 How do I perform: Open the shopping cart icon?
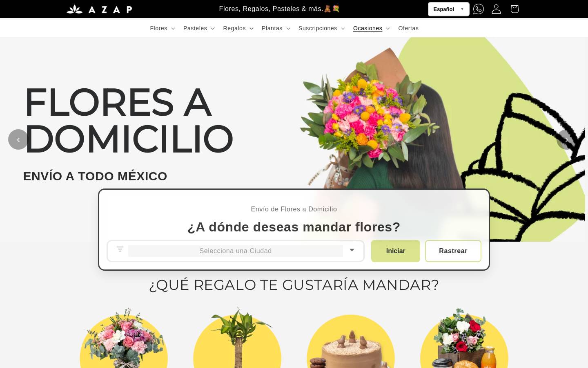point(514,9)
